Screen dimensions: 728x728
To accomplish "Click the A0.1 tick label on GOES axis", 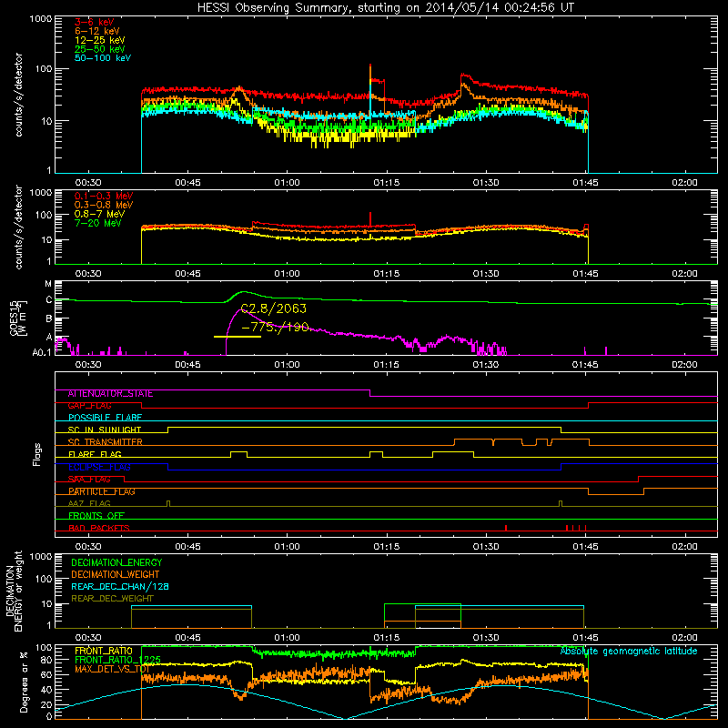I will [42, 352].
